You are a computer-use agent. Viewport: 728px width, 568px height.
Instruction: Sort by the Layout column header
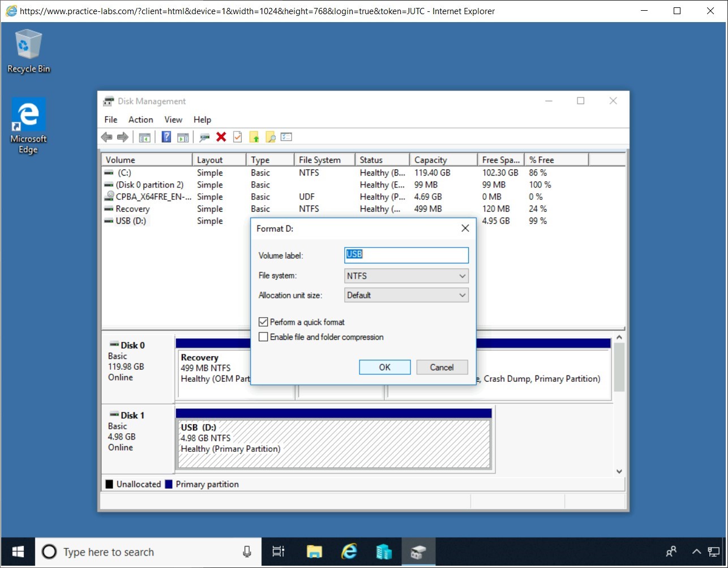219,160
